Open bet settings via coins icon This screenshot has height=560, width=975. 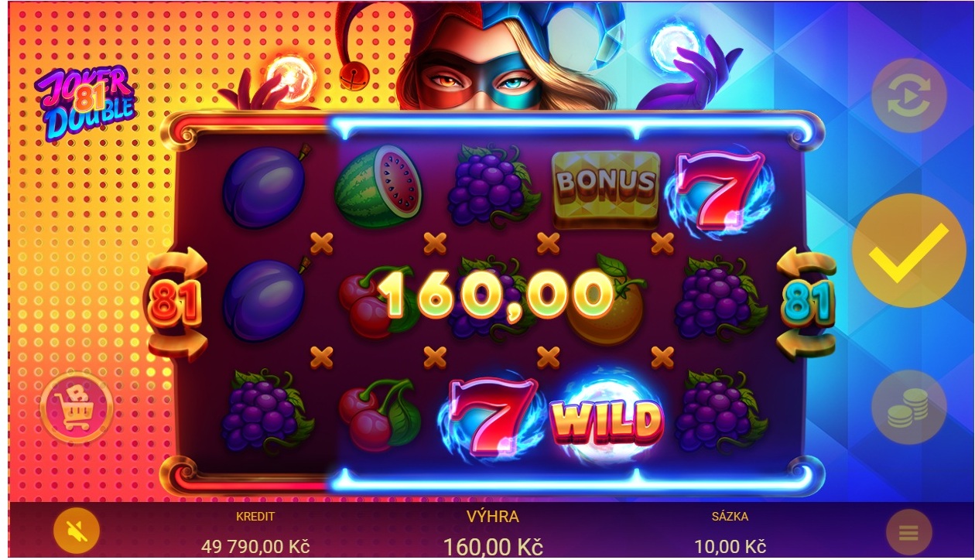(x=909, y=407)
